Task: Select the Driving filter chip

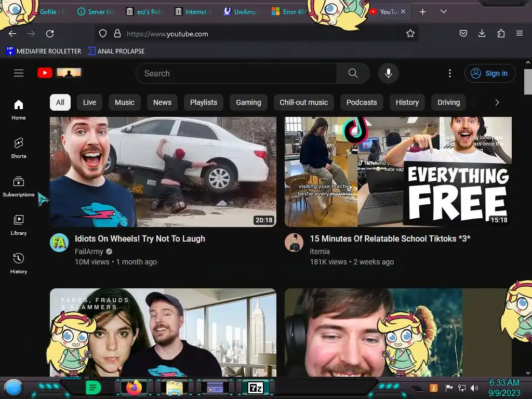Action: (x=448, y=102)
